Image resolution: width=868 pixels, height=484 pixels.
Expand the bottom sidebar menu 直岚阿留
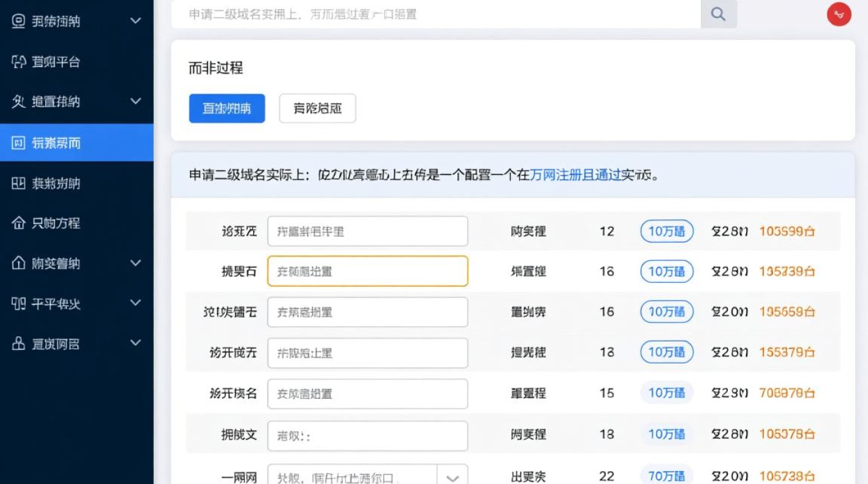click(135, 343)
